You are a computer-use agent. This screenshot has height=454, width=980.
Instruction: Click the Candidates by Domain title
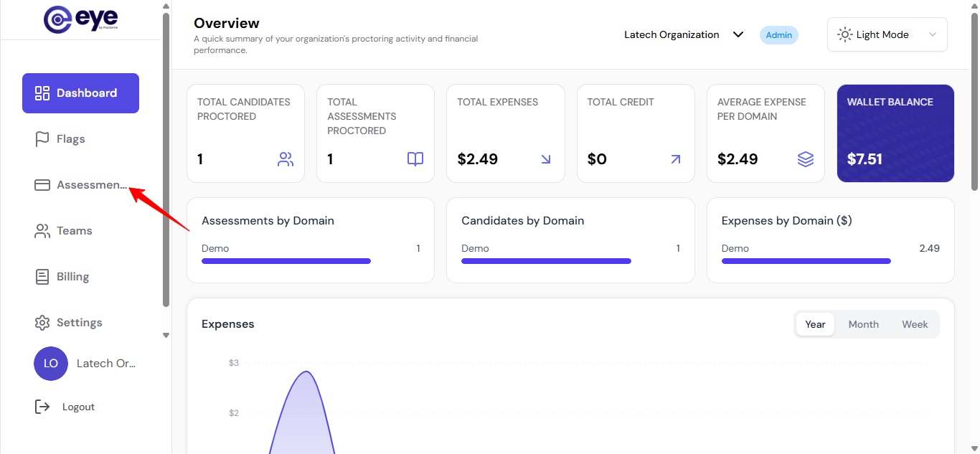(523, 221)
